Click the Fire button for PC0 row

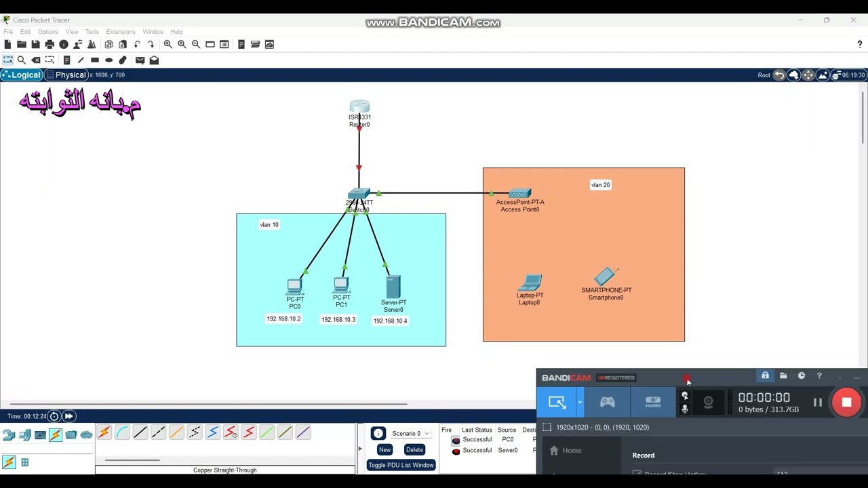pos(456,441)
